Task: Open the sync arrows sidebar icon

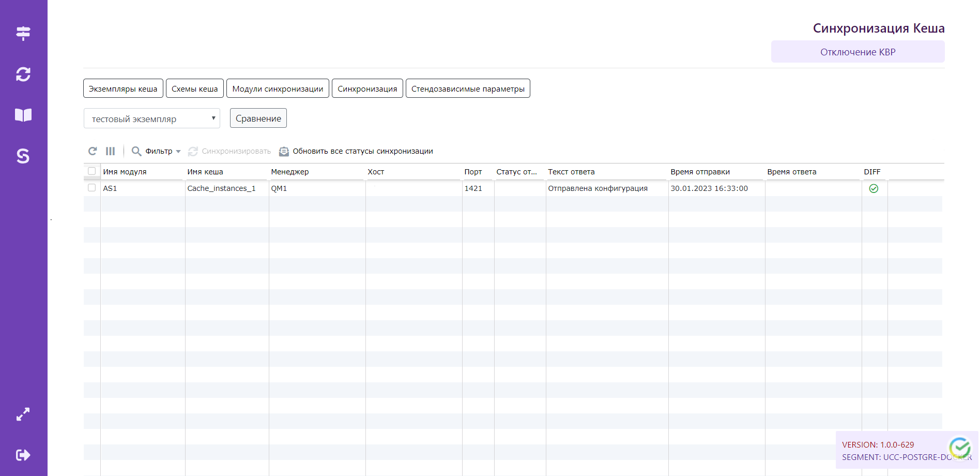Action: tap(23, 75)
